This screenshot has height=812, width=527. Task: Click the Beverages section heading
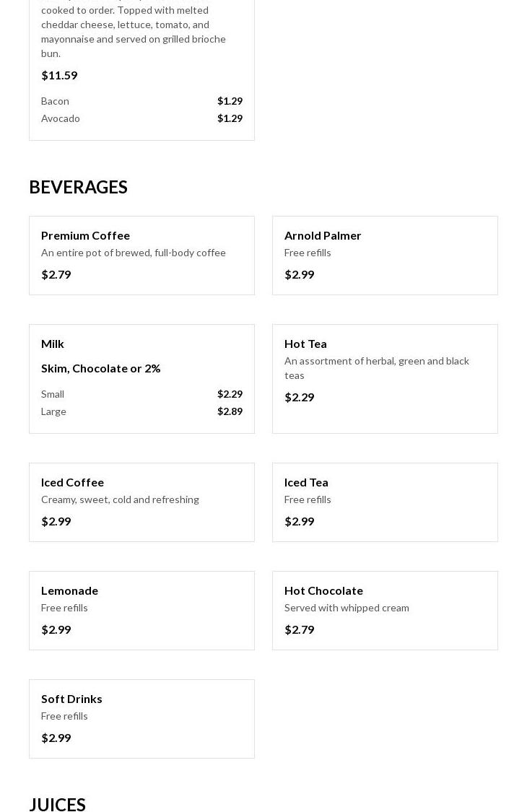pyautogui.click(x=78, y=187)
